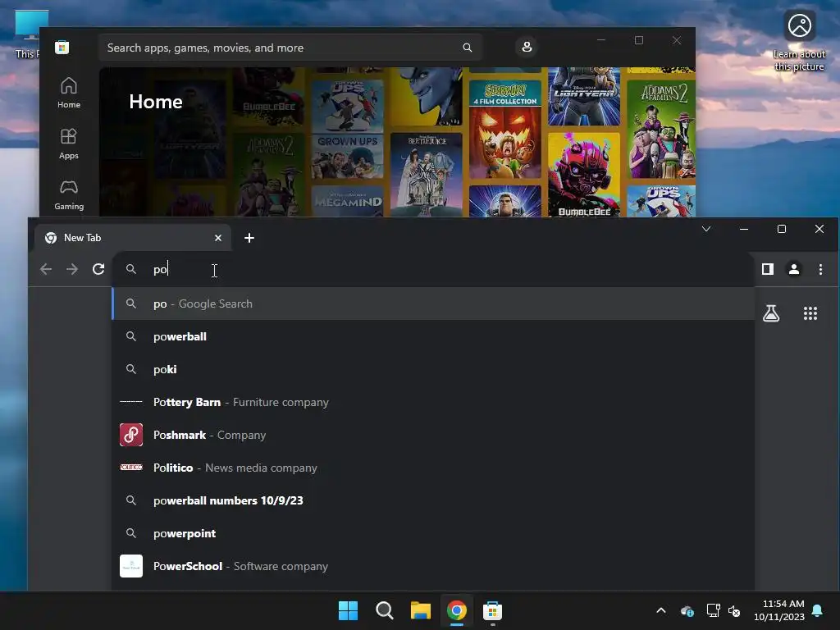Open the Windows Start menu
840x630 pixels.
click(x=348, y=610)
